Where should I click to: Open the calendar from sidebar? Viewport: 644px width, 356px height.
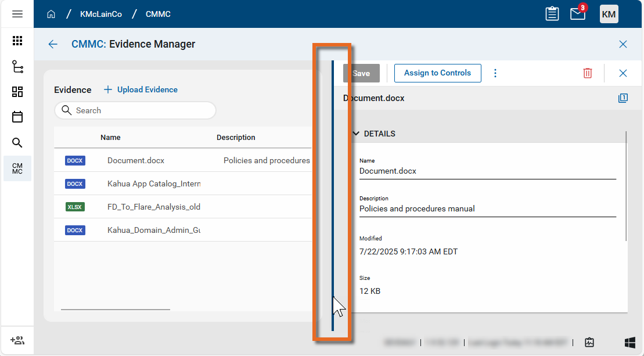pyautogui.click(x=17, y=117)
